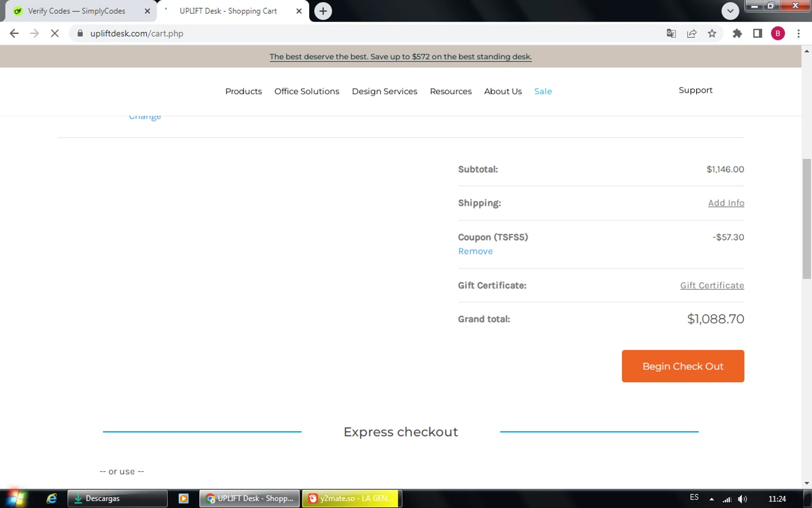Click the $1,088.70 grand total
This screenshot has height=508, width=812.
(x=716, y=319)
